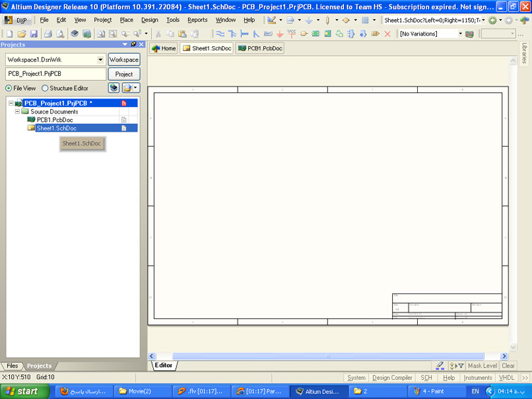Click the green Back navigation arrow
Viewport: 532px width, 399px height.
[x=493, y=20]
